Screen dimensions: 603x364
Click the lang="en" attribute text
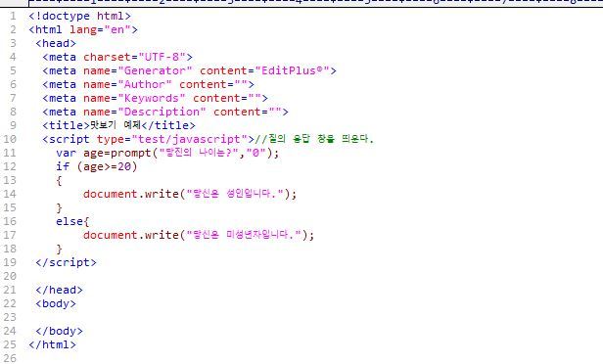point(101,30)
